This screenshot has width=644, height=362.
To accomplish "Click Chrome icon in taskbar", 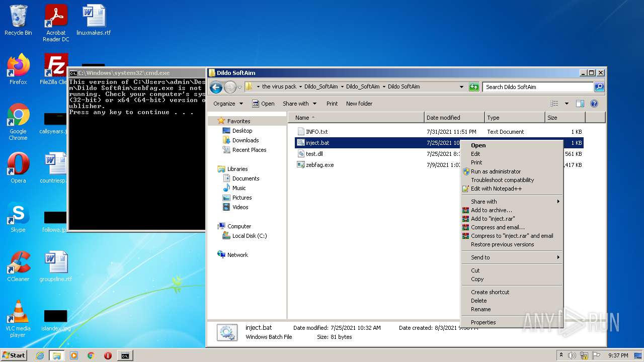I will 91,355.
